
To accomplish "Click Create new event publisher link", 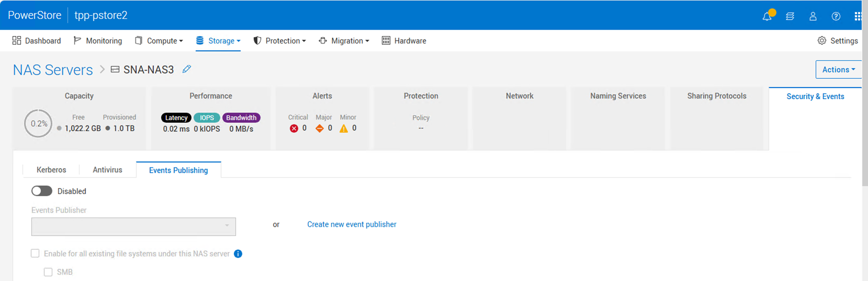I will pos(351,224).
